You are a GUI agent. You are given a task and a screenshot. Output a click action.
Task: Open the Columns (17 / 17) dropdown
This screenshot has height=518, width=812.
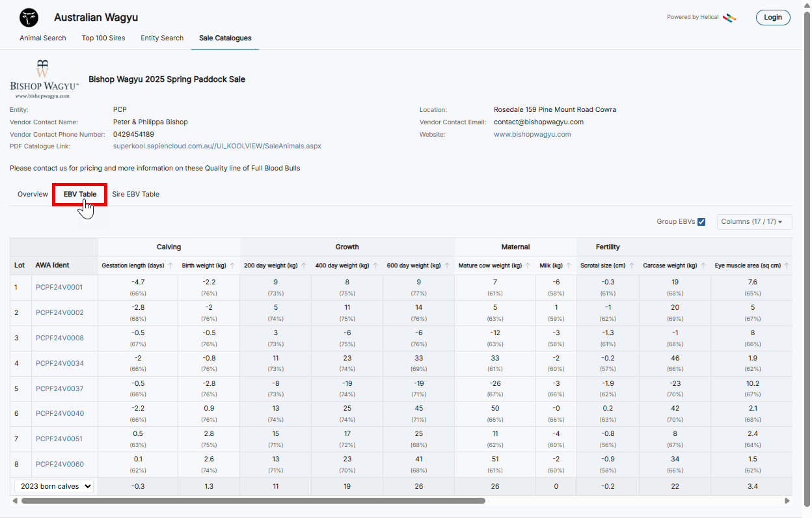tap(754, 222)
